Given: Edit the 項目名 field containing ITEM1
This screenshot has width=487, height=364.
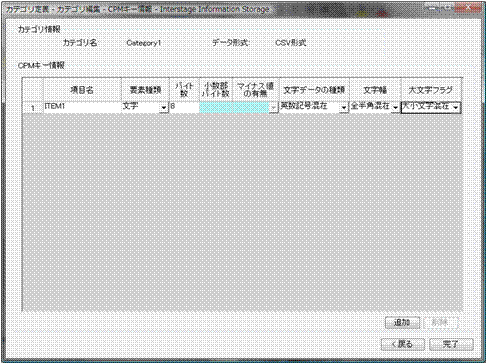Looking at the screenshot, I should tap(82, 107).
